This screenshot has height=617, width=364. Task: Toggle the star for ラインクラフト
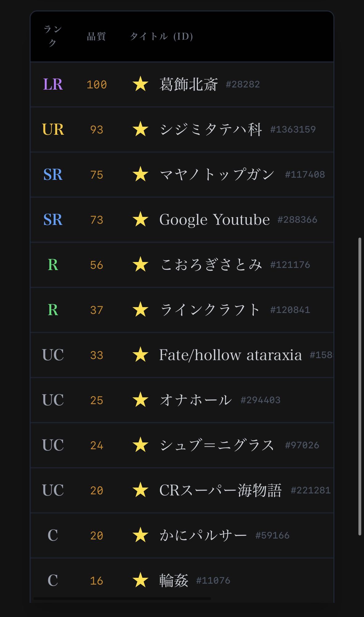pyautogui.click(x=140, y=310)
